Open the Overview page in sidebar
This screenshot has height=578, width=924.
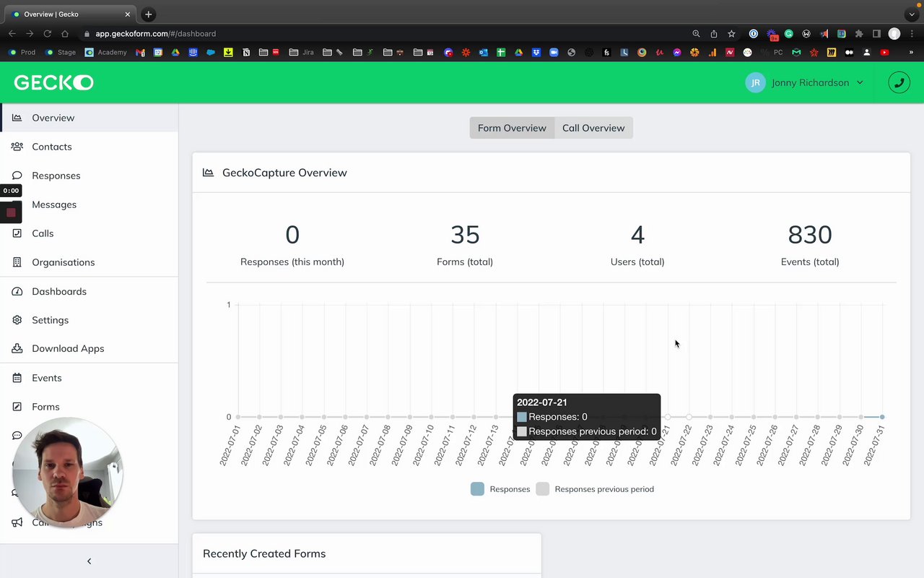tap(89, 118)
